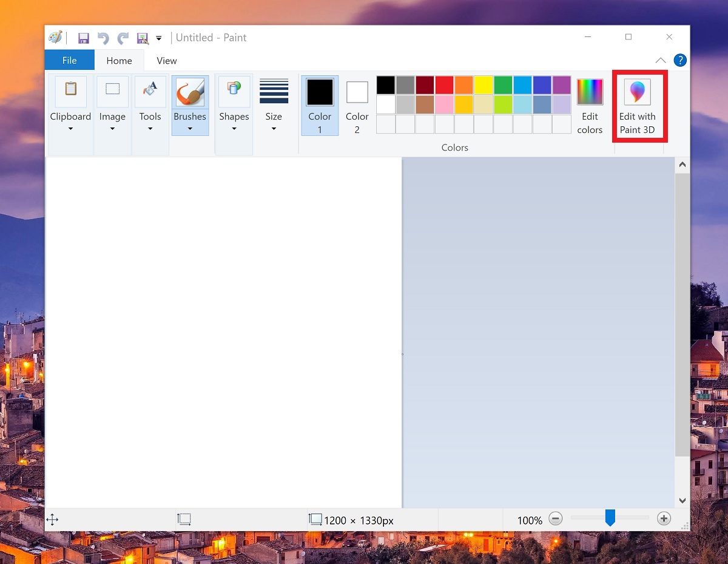Click the Help question mark button

[680, 60]
